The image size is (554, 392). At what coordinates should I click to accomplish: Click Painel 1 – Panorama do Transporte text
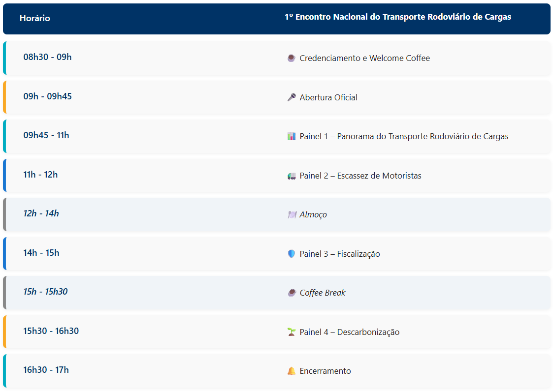[x=404, y=136]
